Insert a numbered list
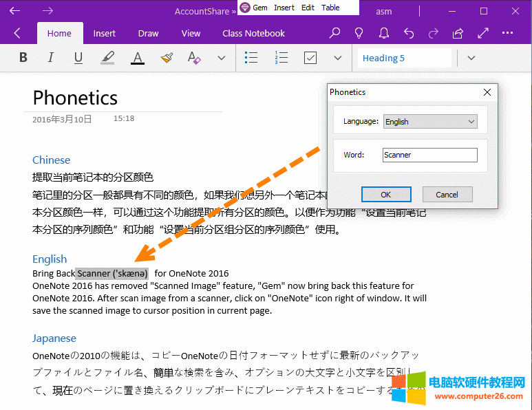Viewport: 532px width, 410px height. coord(281,58)
